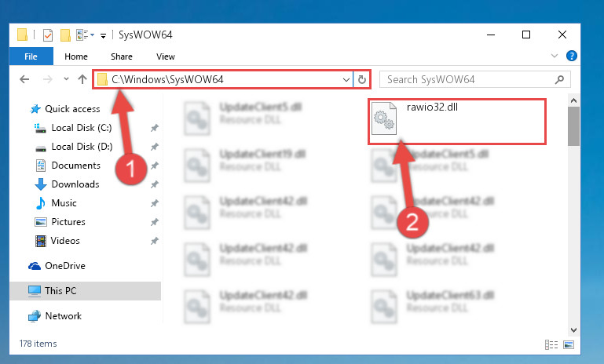This screenshot has height=364, width=604.
Task: Click the Properties icon in quick access toolbar
Action: click(x=48, y=35)
